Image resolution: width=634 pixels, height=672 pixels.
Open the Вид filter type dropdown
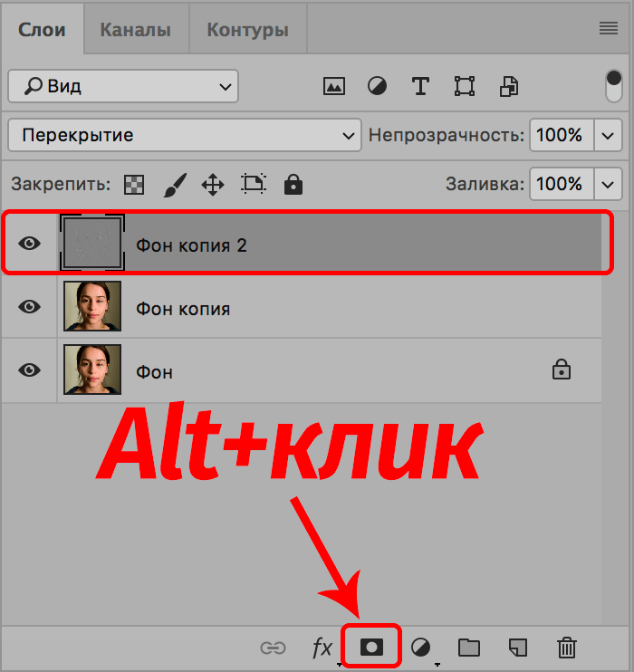[123, 87]
